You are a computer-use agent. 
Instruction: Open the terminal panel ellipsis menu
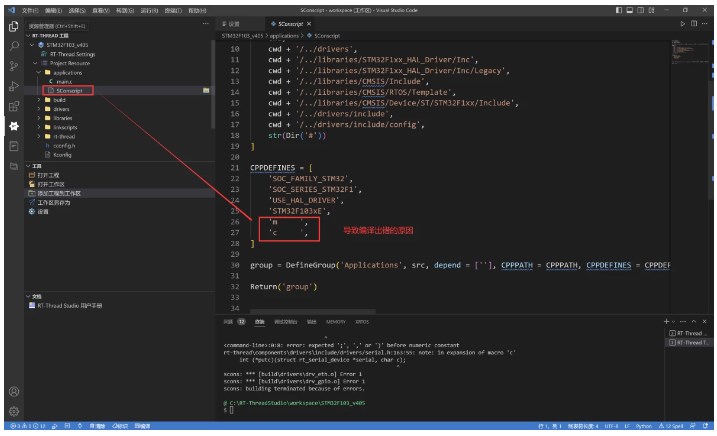[683, 322]
